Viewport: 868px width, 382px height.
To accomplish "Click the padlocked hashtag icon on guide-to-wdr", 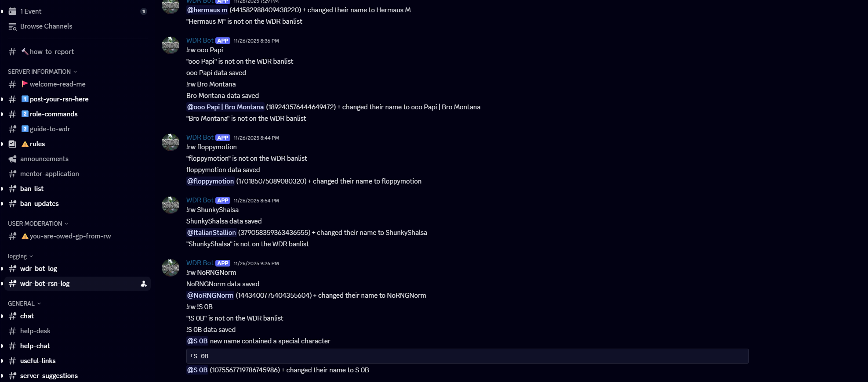I will tap(12, 129).
